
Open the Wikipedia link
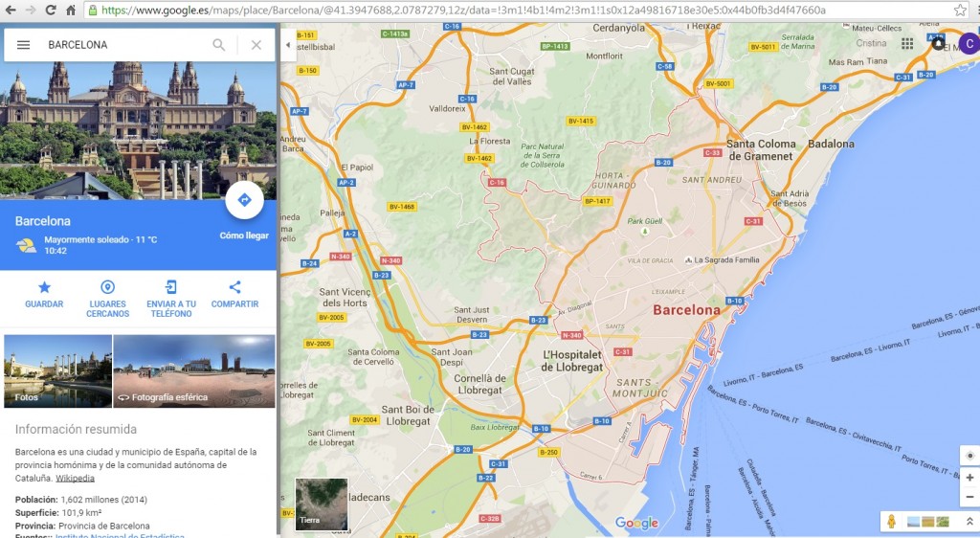click(75, 478)
